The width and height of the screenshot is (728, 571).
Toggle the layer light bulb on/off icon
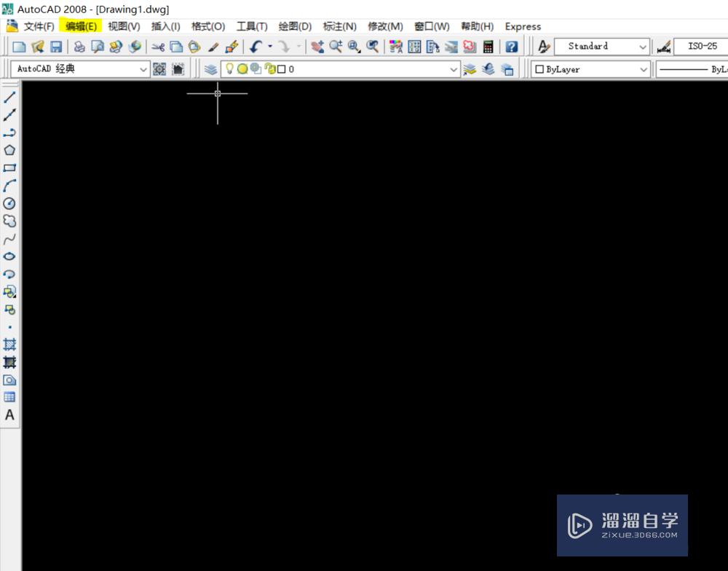tap(230, 69)
